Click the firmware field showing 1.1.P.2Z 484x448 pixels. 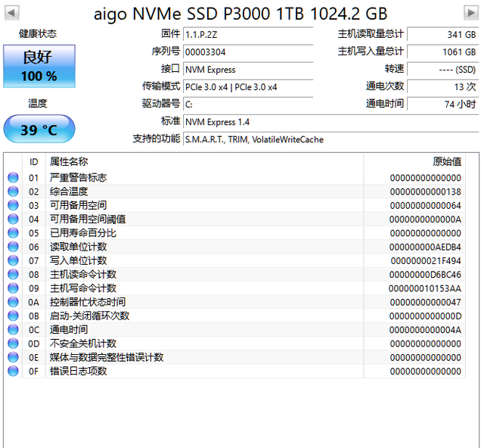point(247,35)
